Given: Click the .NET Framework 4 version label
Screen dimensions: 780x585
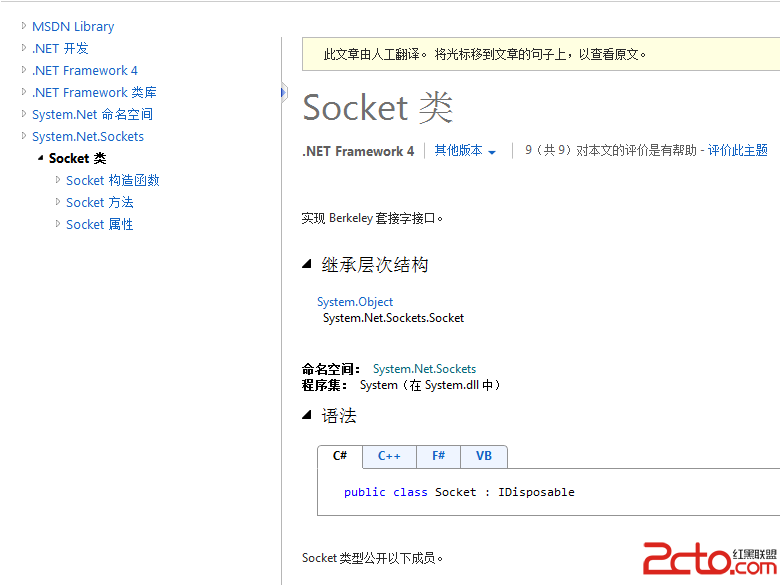Looking at the screenshot, I should (x=358, y=151).
